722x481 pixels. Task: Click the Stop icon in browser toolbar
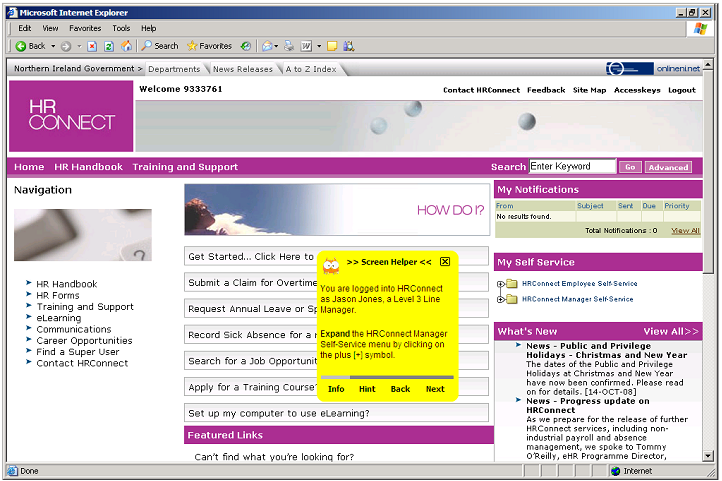(92, 46)
